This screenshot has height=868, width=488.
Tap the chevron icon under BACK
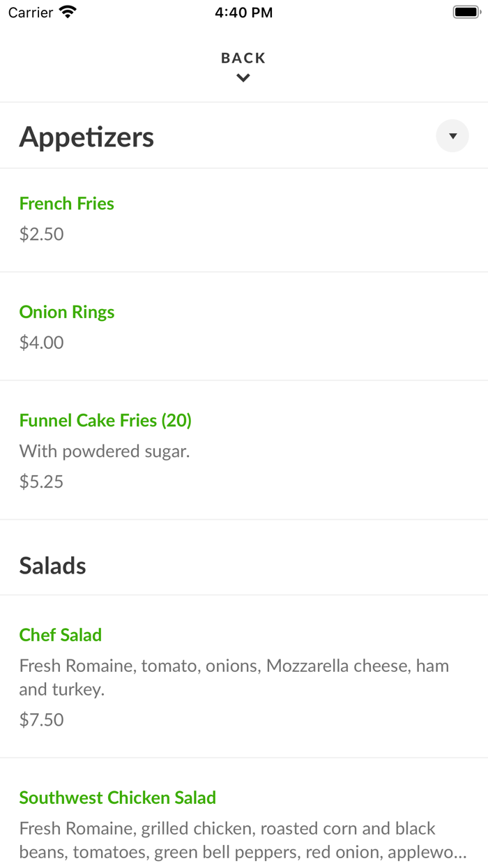243,77
